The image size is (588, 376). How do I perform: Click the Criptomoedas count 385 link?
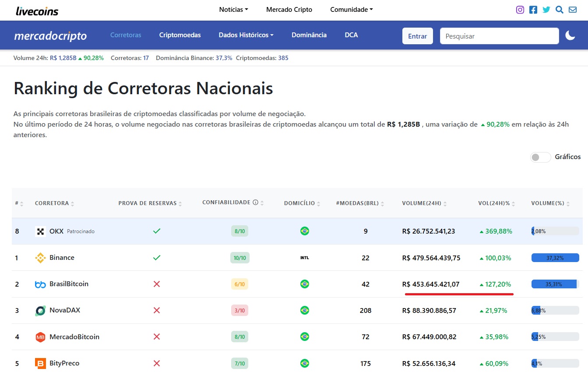point(283,58)
